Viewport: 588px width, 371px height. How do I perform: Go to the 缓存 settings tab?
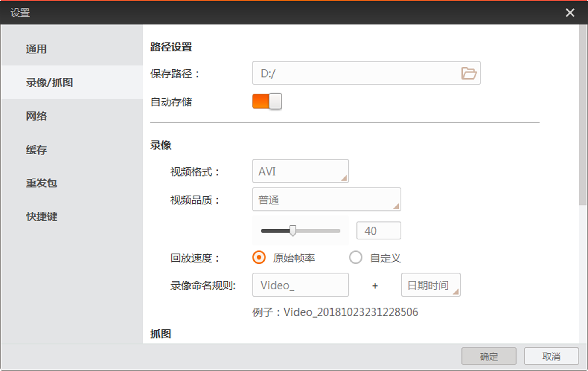[36, 150]
